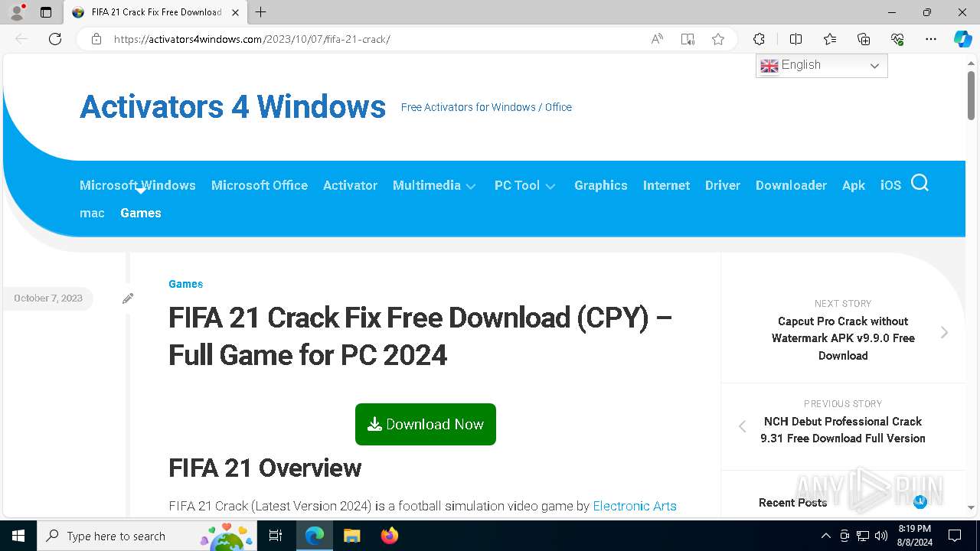Click the browser back arrow
980x551 pixels.
click(21, 39)
